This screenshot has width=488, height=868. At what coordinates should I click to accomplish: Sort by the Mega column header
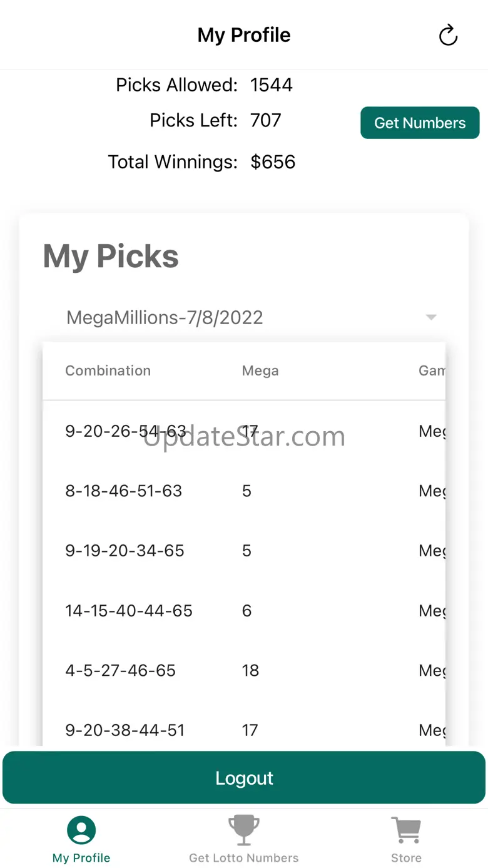pos(260,370)
